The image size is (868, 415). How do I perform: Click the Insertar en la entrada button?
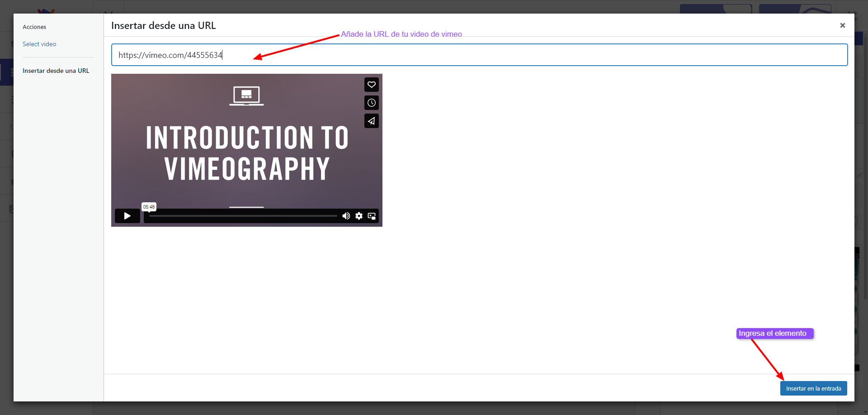pos(813,388)
